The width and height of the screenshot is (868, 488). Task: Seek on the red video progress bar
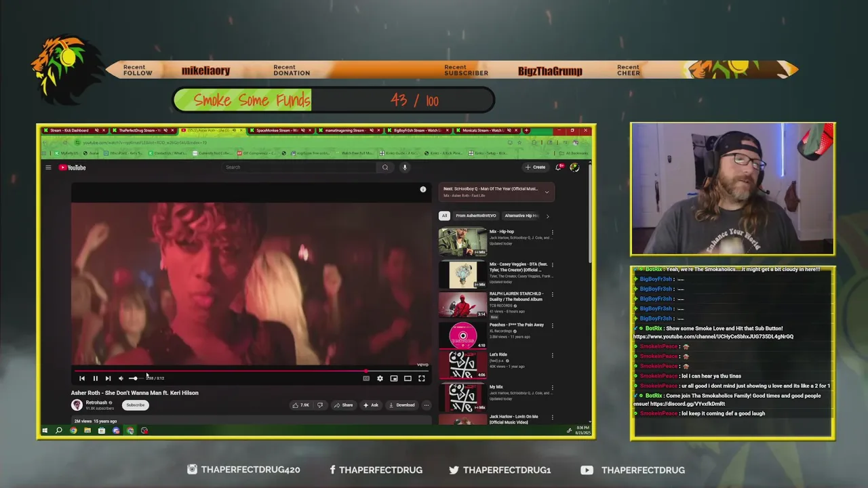pyautogui.click(x=251, y=371)
